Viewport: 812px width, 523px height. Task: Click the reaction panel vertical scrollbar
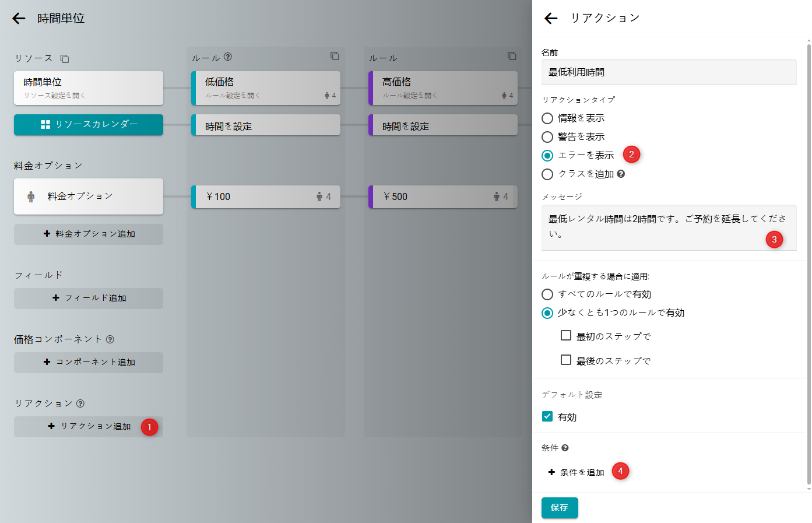click(809, 265)
